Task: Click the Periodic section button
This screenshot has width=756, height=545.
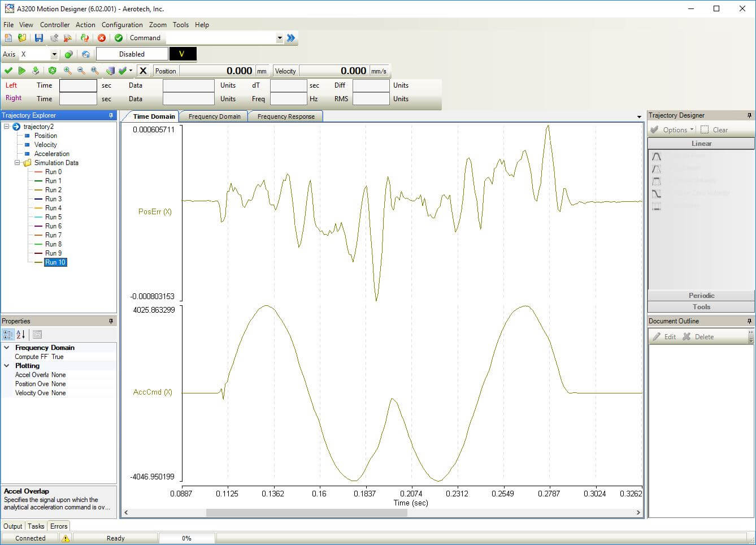Action: tap(701, 296)
